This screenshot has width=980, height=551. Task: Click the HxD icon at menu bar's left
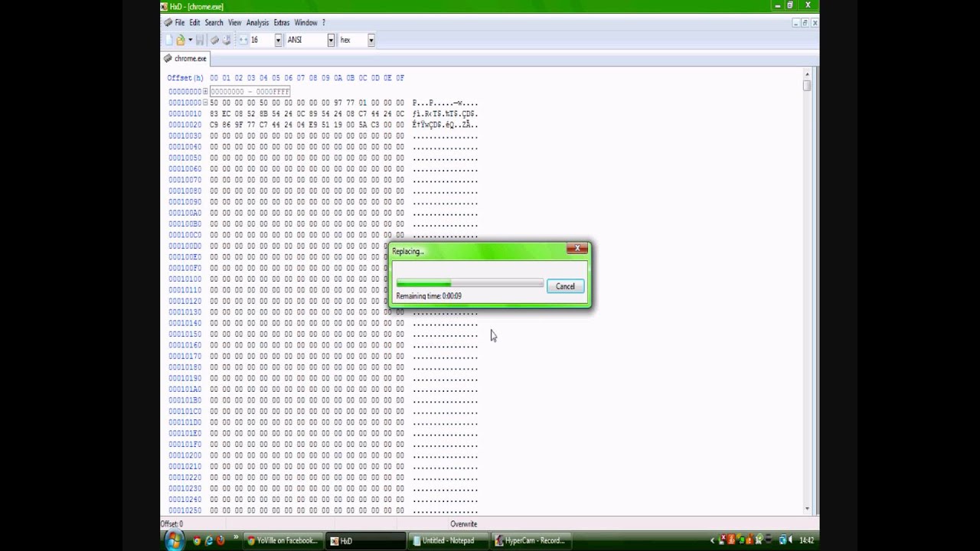click(x=168, y=23)
